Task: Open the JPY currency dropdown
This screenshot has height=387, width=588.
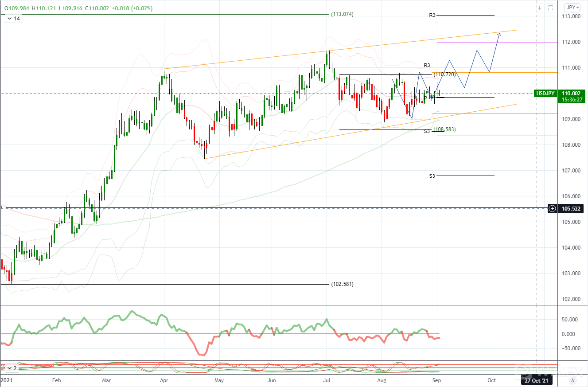Action: click(x=572, y=8)
